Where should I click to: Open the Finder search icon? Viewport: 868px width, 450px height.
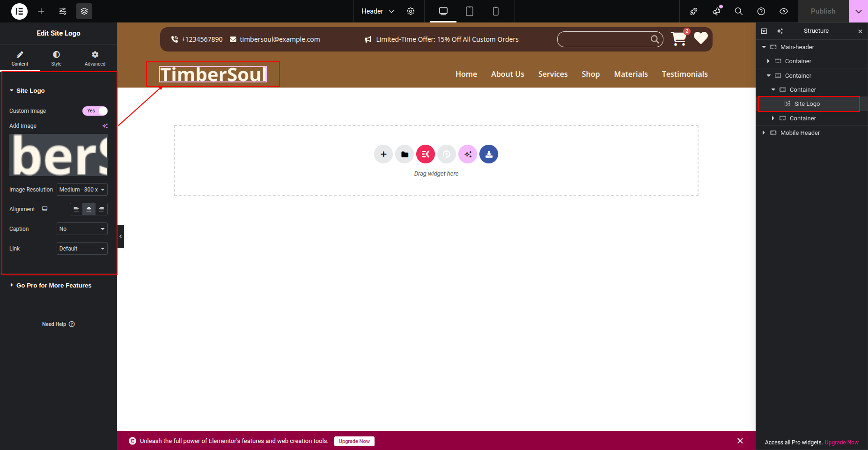[739, 11]
